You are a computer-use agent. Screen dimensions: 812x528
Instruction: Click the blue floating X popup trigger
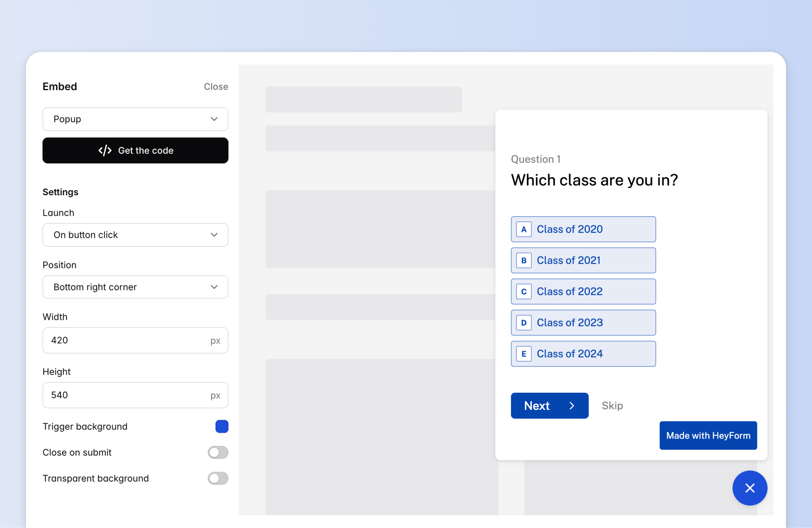tap(750, 488)
